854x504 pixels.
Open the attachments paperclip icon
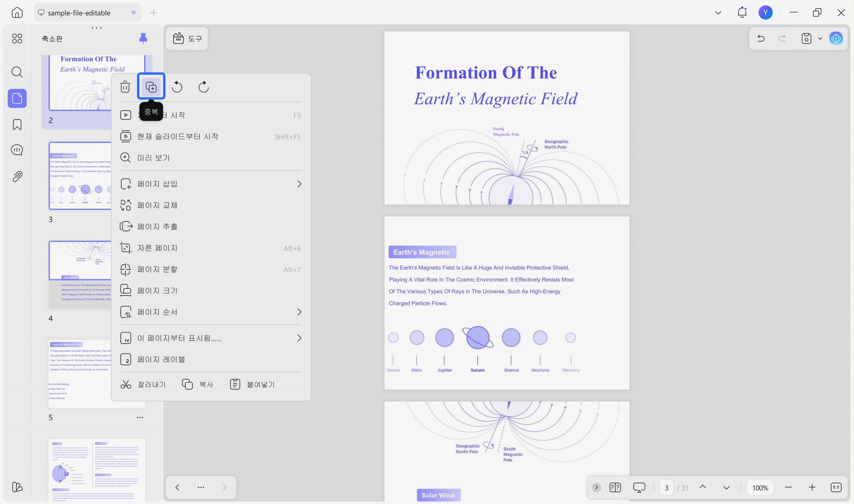[17, 176]
